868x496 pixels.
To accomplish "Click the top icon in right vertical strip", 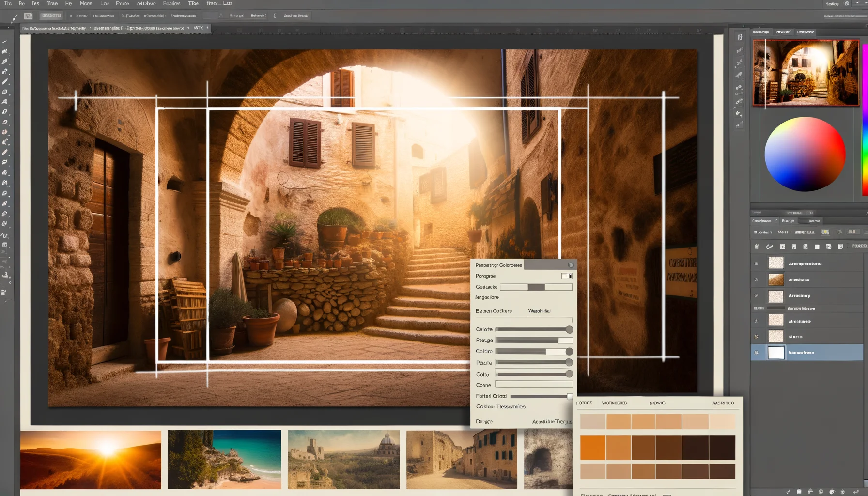I will coord(740,37).
